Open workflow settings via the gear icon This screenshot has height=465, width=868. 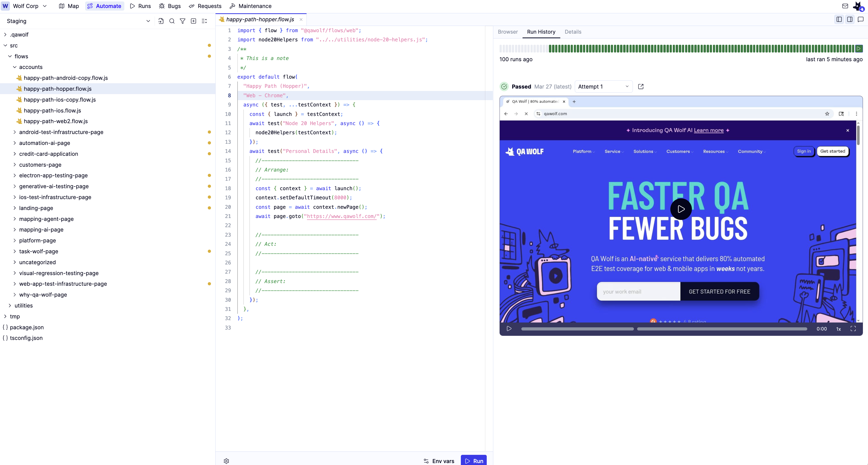[226, 461]
